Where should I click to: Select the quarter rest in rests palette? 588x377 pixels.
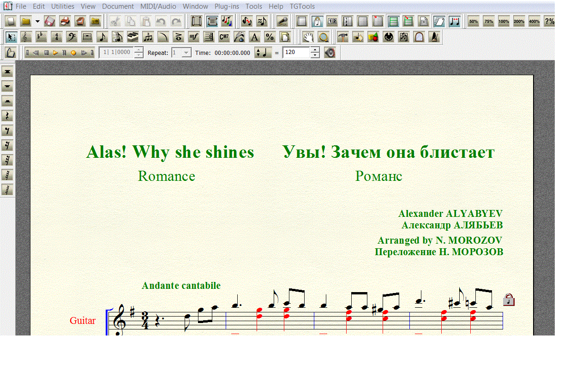tap(7, 116)
